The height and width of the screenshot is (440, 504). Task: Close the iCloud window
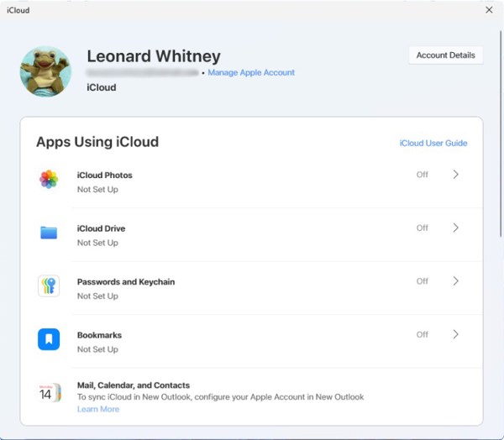489,10
